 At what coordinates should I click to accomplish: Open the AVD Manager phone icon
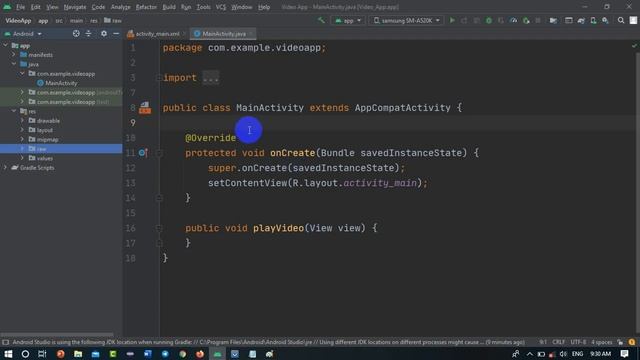point(593,20)
